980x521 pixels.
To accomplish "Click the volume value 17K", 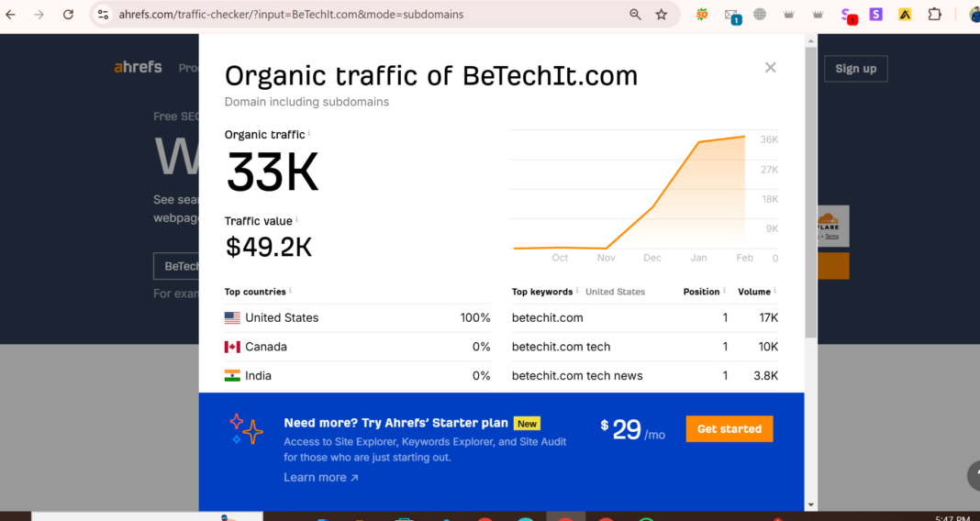I will tap(768, 318).
